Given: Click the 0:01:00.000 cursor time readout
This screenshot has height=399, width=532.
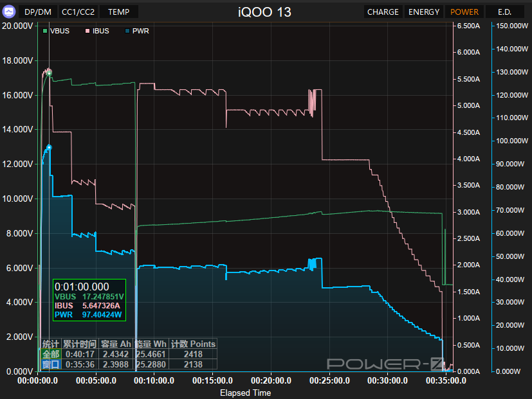Looking at the screenshot, I should point(82,287).
